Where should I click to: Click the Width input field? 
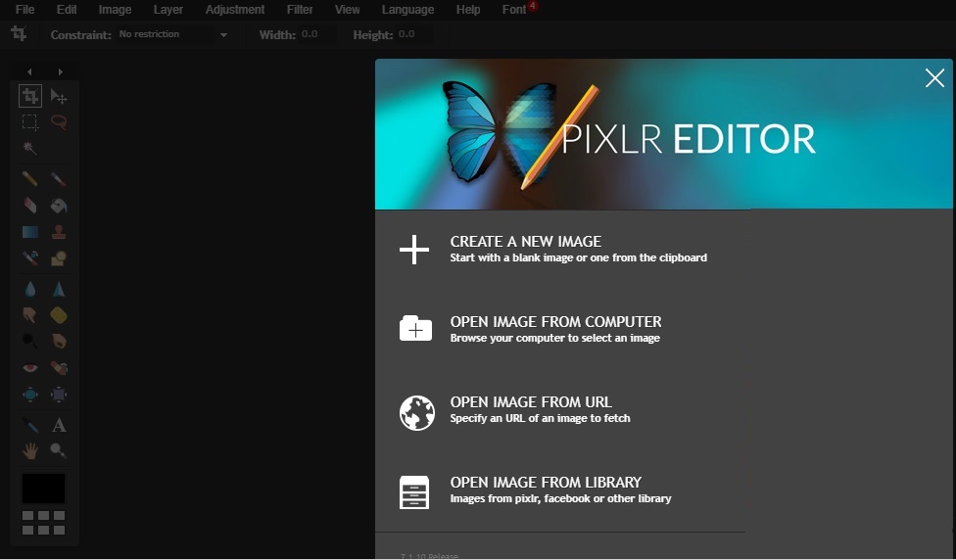tap(317, 34)
